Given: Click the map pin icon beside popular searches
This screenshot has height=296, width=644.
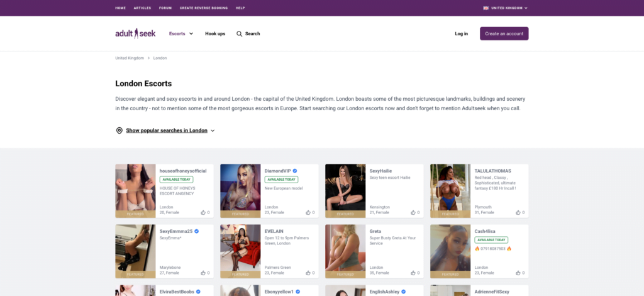Looking at the screenshot, I should pos(119,131).
